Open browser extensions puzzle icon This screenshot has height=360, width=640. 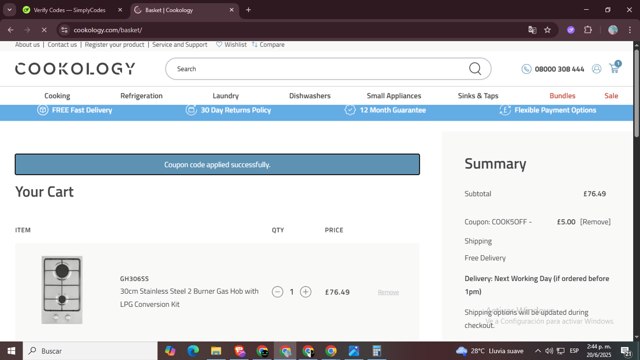(x=588, y=30)
